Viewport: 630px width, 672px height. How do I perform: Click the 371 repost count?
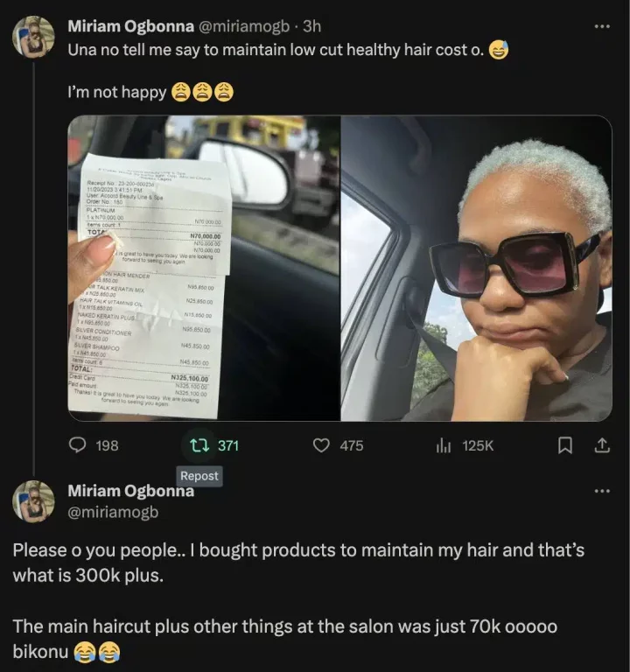click(x=228, y=445)
